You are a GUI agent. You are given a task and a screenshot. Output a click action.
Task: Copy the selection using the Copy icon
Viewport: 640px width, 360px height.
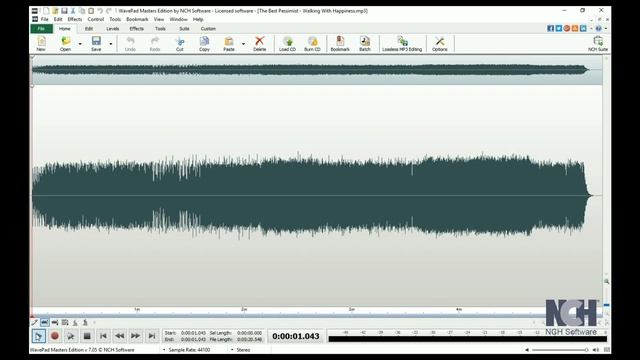[204, 44]
